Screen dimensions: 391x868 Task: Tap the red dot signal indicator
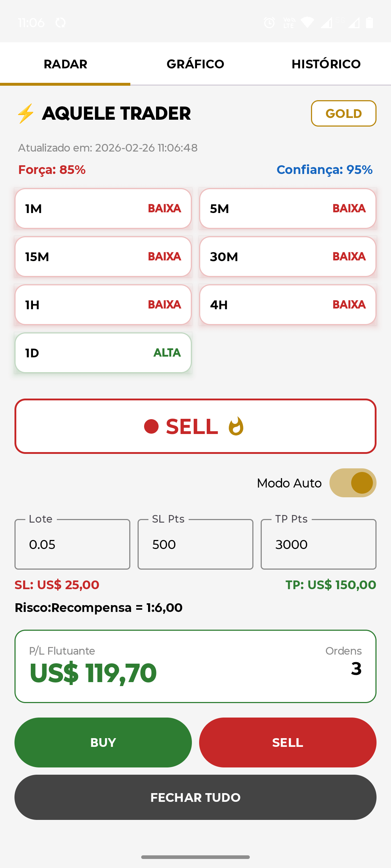point(151,426)
